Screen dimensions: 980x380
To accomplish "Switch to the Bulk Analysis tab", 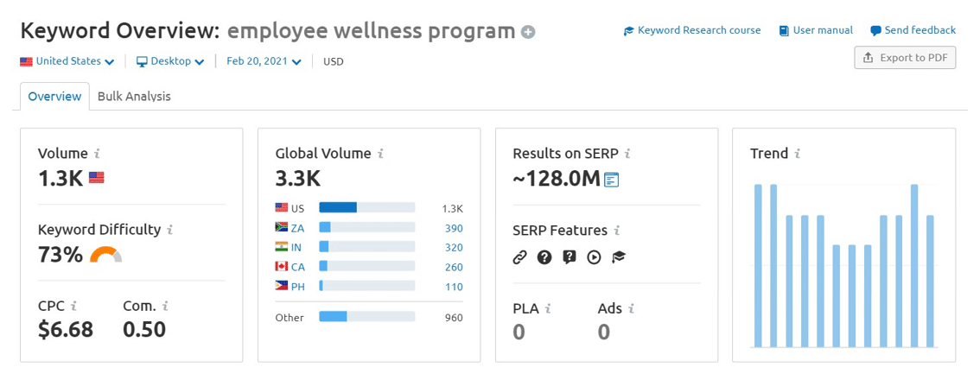I will click(134, 97).
